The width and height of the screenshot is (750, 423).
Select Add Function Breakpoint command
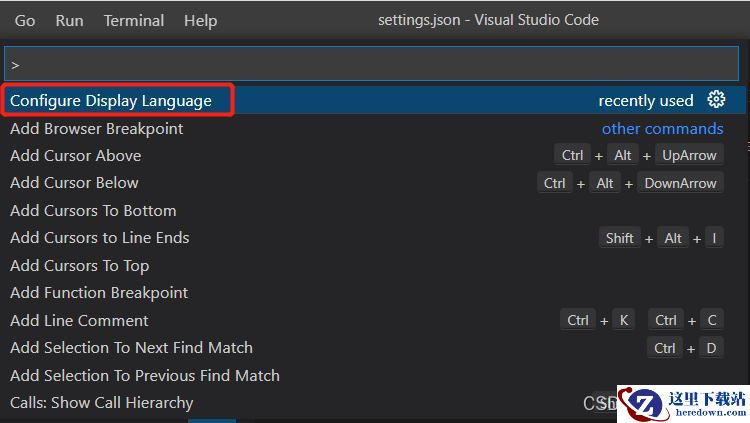coord(373,293)
